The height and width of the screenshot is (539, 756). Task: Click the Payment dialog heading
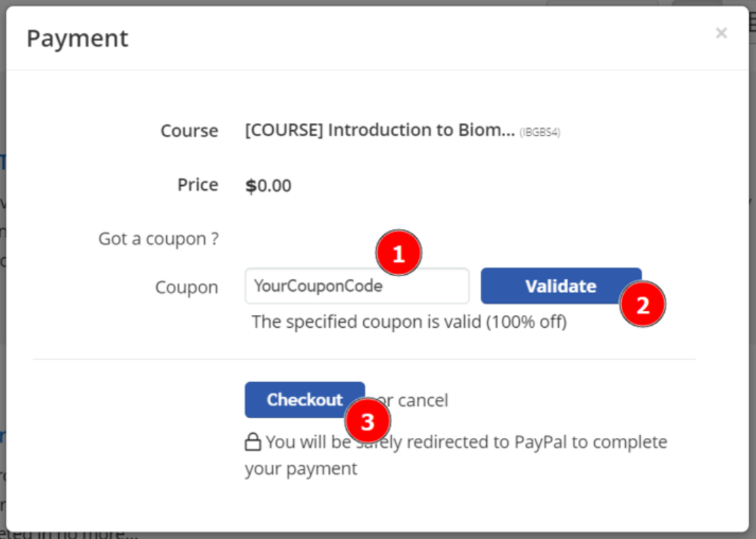tap(78, 39)
